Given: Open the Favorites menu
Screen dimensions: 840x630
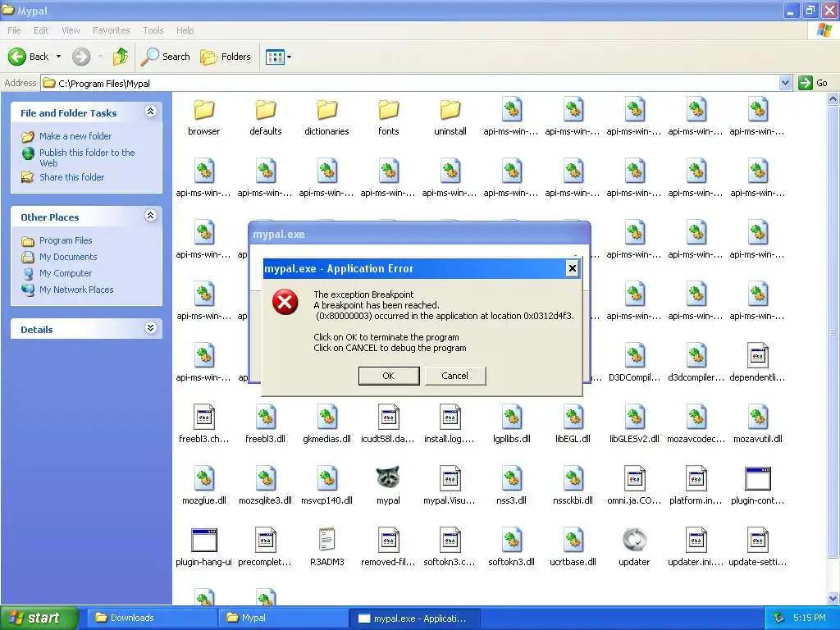Looking at the screenshot, I should click(x=111, y=30).
